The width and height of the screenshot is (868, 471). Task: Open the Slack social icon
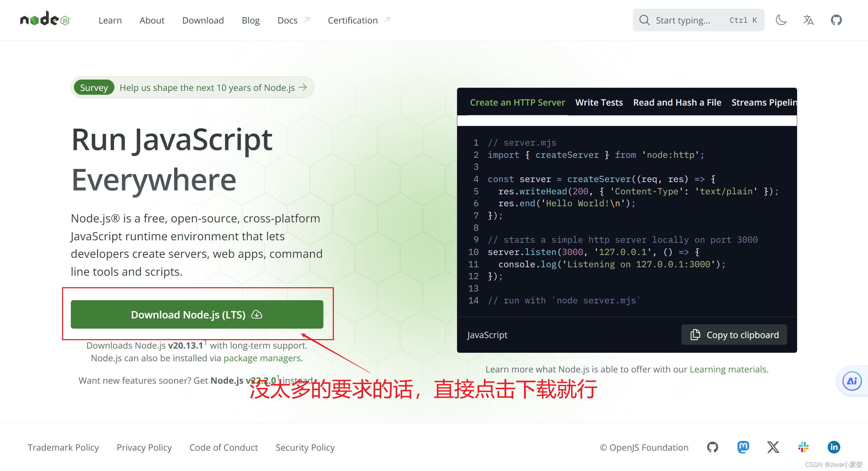[x=803, y=447]
